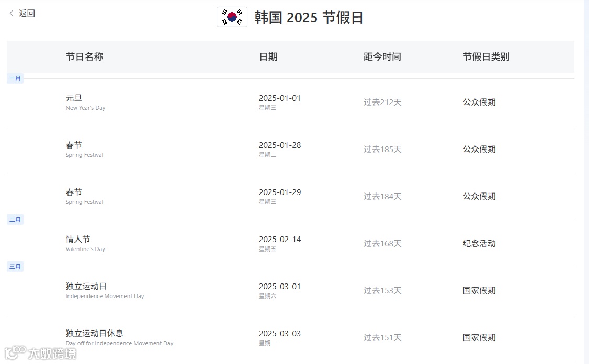This screenshot has width=589, height=364.
Task: Open the 元旦 New Year's Day entry
Action: 290,102
